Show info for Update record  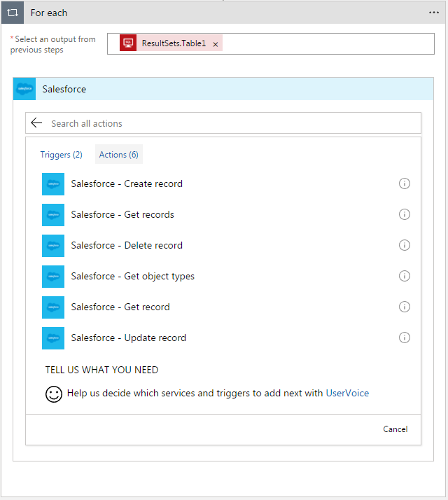pos(405,338)
